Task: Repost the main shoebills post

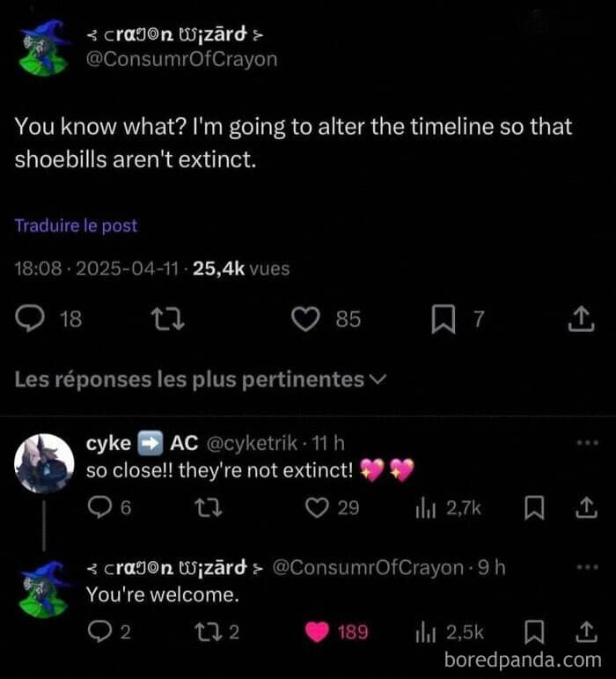Action: 170,319
